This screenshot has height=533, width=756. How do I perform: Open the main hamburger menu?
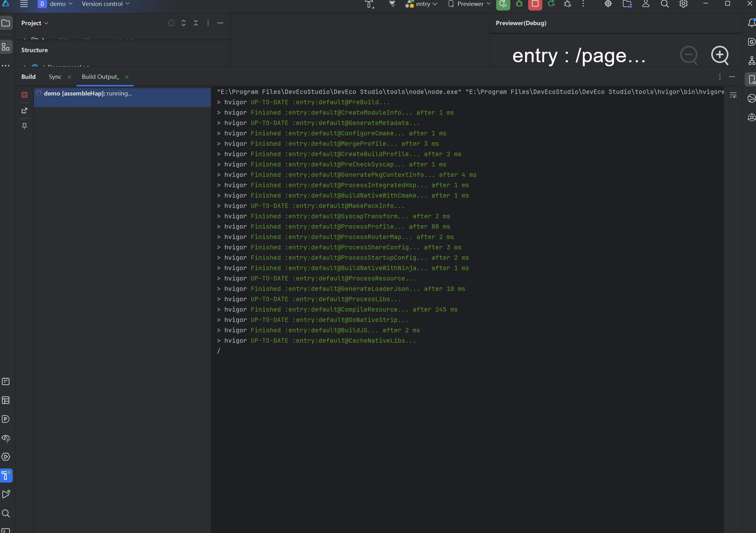coord(24,4)
